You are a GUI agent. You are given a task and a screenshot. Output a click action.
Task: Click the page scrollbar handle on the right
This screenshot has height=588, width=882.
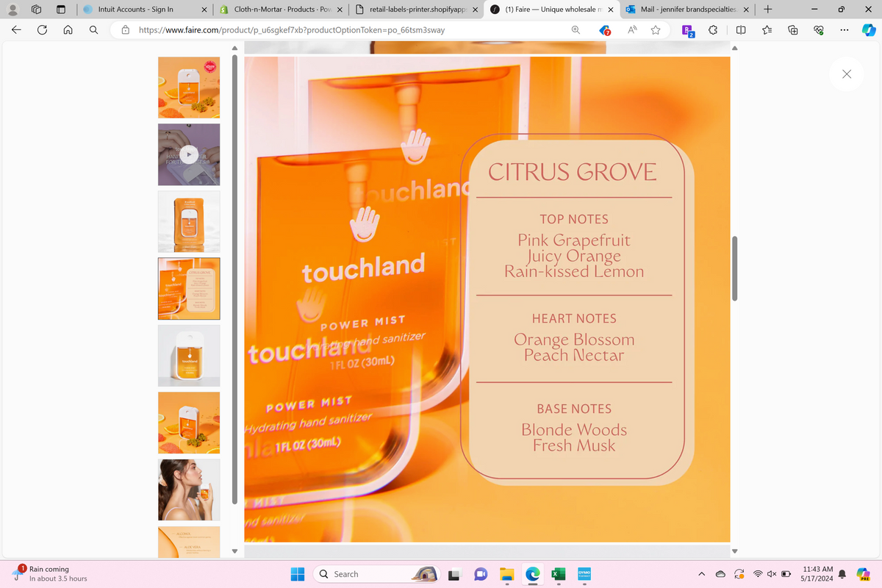click(733, 268)
